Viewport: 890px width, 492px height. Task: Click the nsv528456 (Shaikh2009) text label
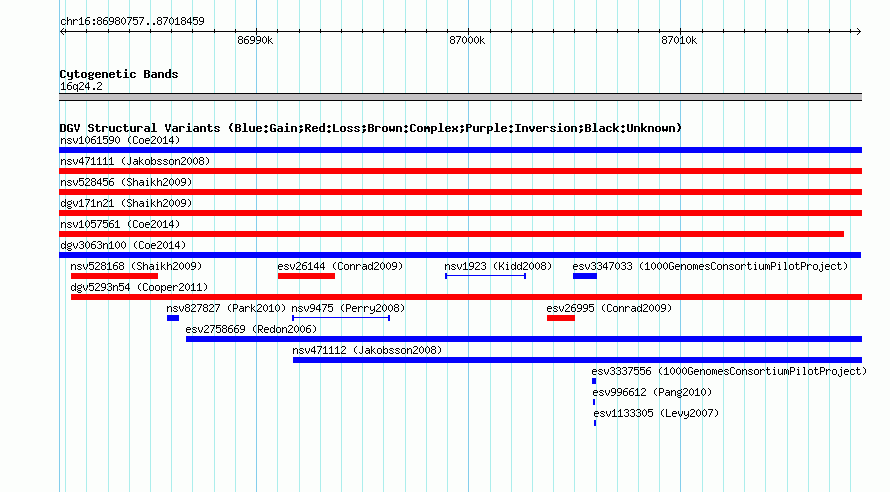(x=126, y=182)
